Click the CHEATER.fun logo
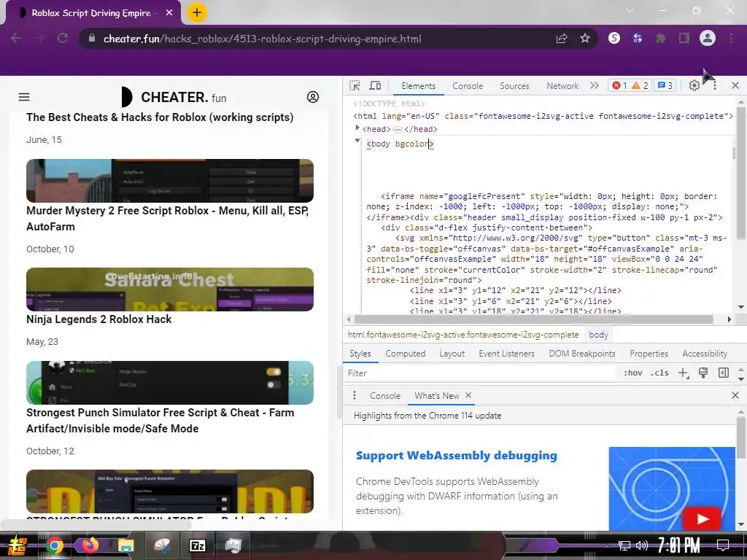This screenshot has width=747, height=560. 174,97
